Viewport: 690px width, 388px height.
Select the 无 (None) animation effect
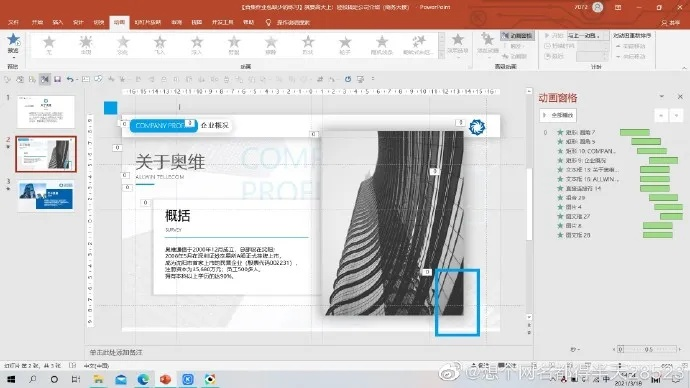pyautogui.click(x=49, y=45)
